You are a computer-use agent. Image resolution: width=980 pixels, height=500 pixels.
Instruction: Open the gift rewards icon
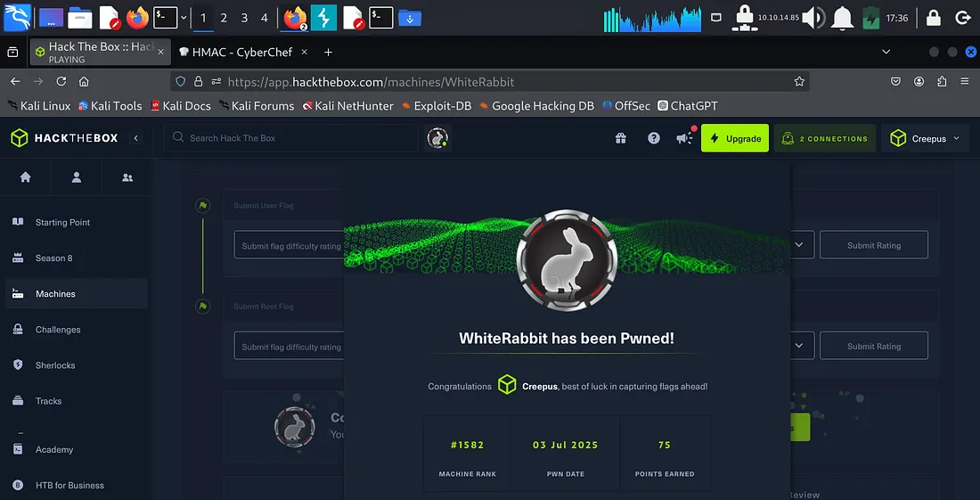pyautogui.click(x=621, y=138)
